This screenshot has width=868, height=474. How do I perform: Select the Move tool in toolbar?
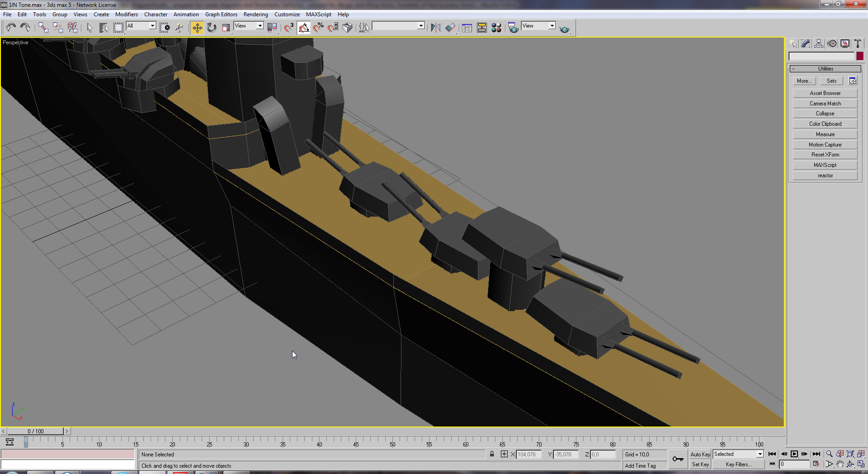pos(197,28)
